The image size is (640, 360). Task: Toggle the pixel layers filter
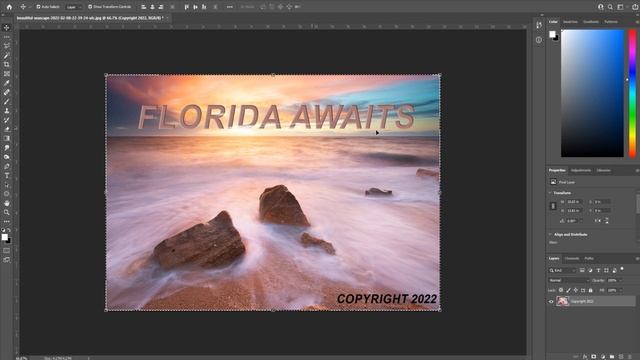coord(582,270)
